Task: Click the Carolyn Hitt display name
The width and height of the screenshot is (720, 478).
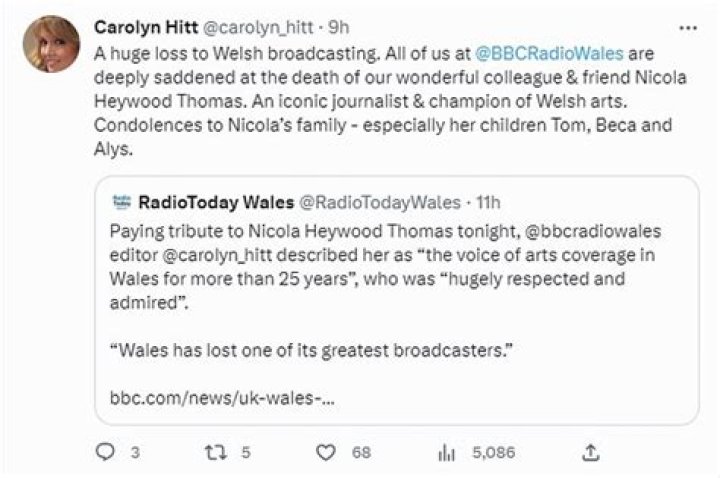Action: (146, 27)
